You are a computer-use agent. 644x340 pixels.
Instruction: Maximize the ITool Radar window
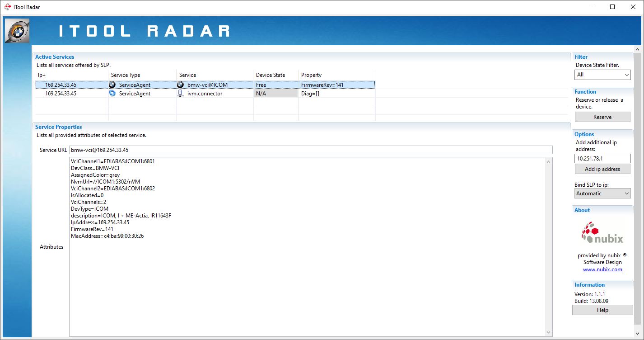612,7
